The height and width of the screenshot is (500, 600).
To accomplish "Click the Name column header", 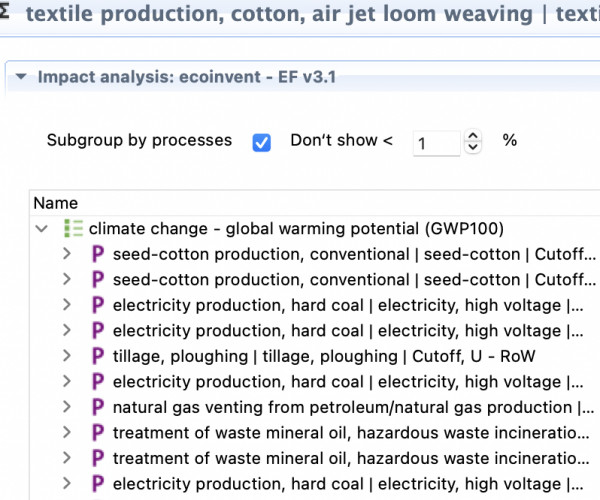I will coord(56,203).
